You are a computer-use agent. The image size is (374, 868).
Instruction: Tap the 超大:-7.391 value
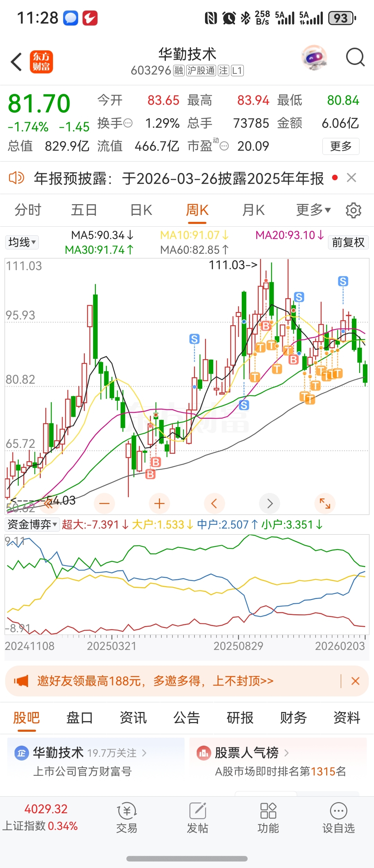pyautogui.click(x=95, y=524)
